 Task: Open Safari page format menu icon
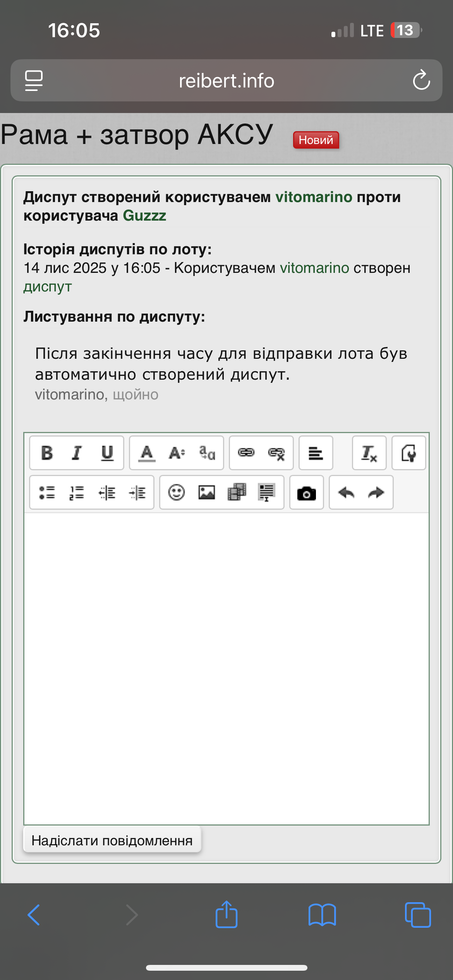(34, 81)
